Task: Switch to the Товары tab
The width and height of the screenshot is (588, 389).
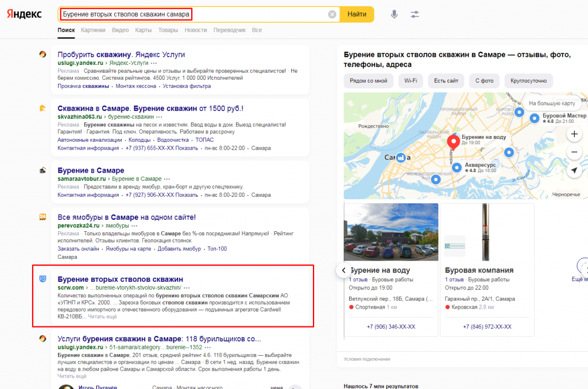Action: [x=168, y=30]
